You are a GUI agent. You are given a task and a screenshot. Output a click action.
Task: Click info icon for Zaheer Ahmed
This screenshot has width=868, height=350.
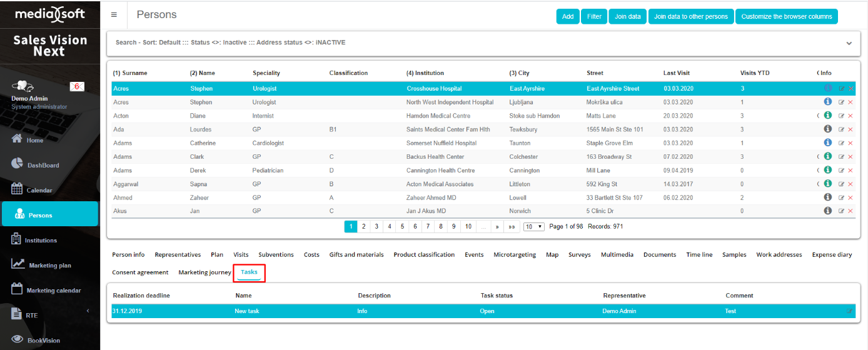pyautogui.click(x=827, y=197)
